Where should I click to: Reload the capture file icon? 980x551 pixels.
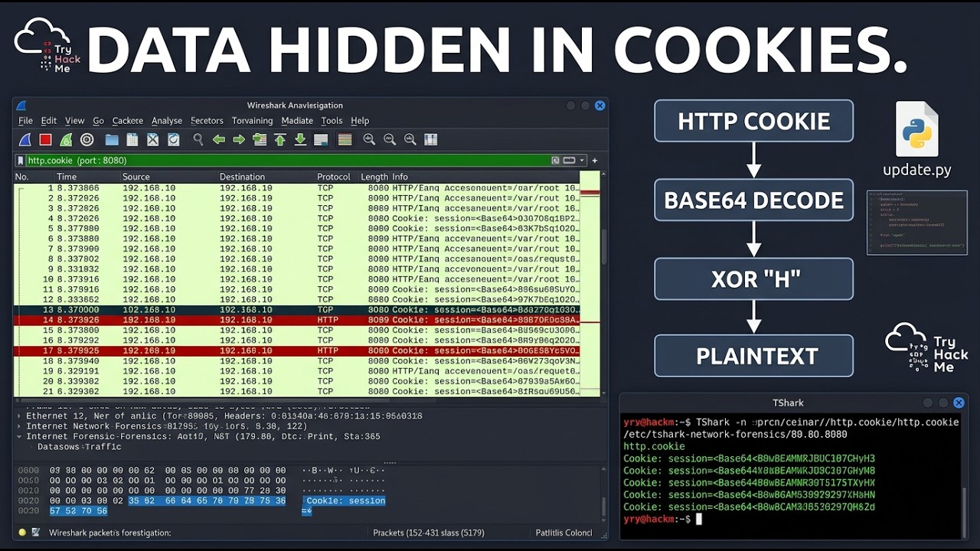coord(174,139)
